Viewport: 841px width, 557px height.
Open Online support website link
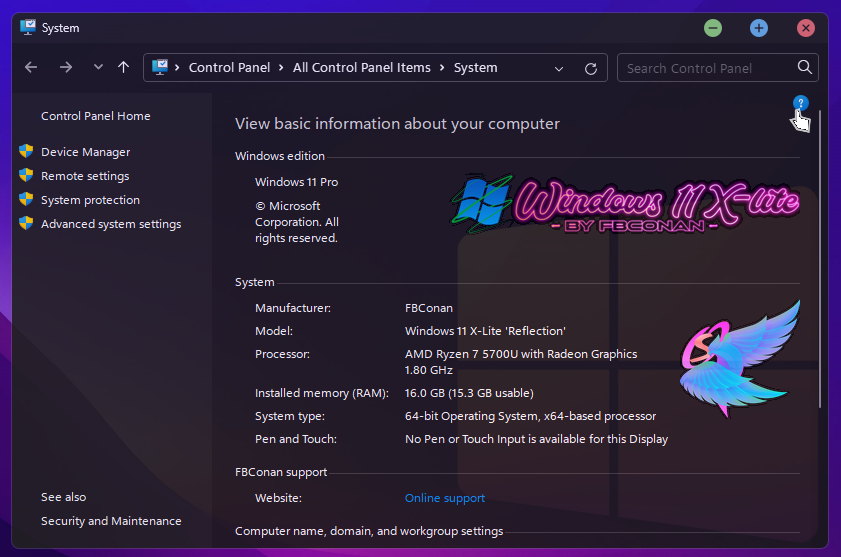coord(445,498)
